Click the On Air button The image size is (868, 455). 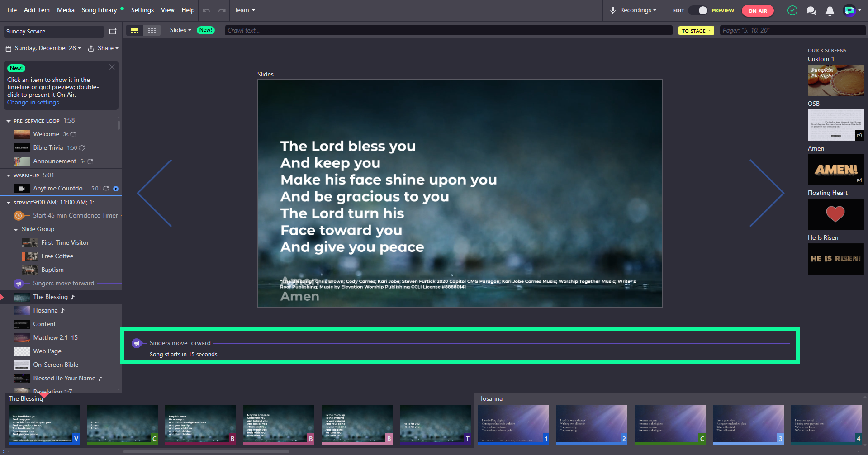tap(758, 11)
